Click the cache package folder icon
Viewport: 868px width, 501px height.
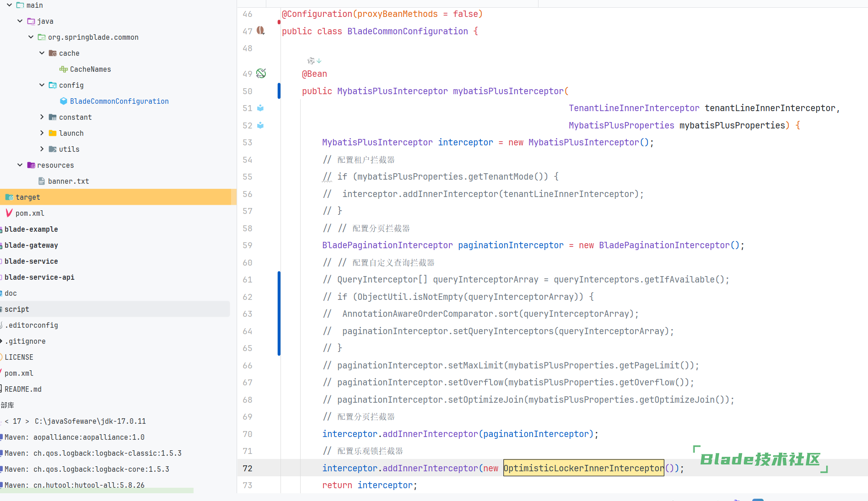(x=53, y=53)
